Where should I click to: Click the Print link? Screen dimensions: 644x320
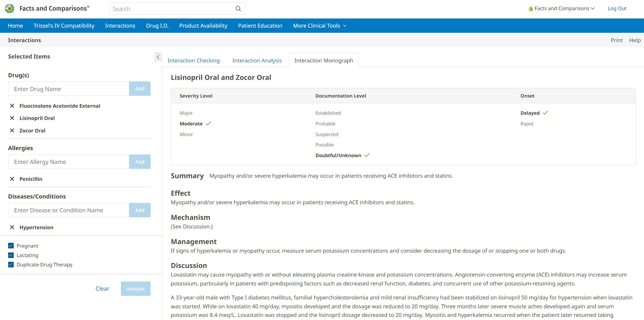[x=616, y=40]
